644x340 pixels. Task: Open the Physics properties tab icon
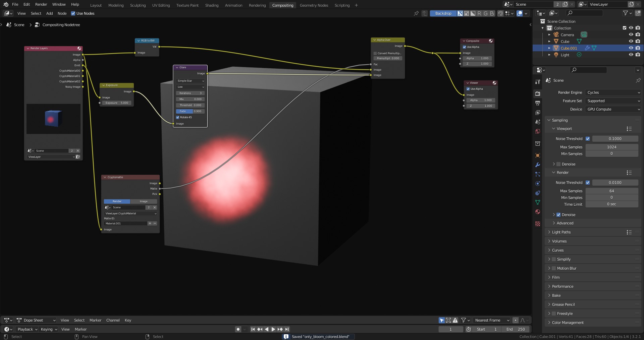(538, 184)
